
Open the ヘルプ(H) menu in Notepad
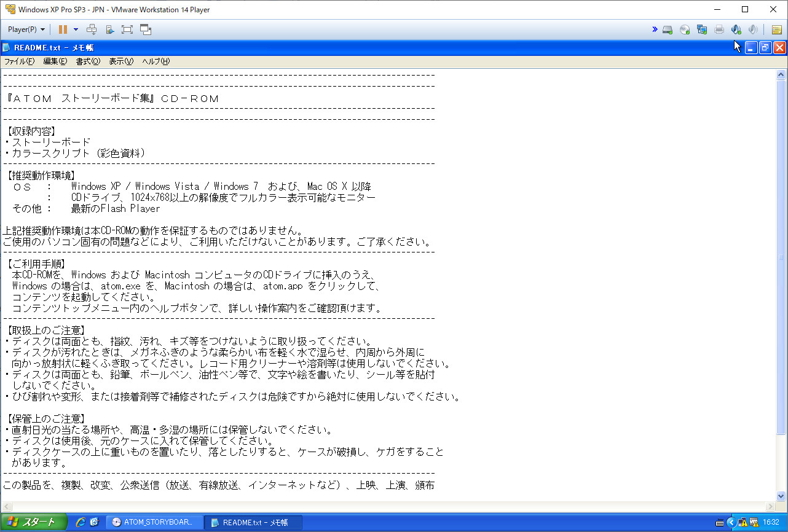tap(156, 61)
